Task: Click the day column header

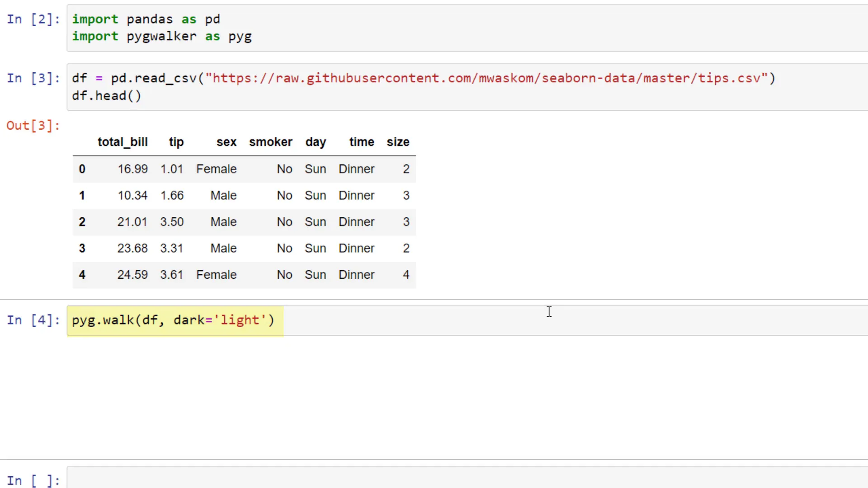Action: 315,142
